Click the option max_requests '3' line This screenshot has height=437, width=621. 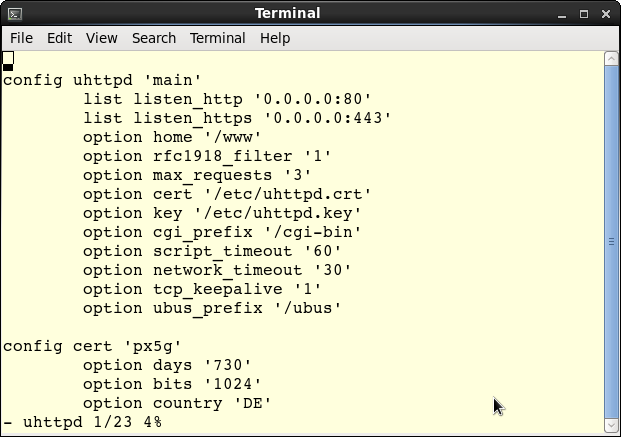pos(197,175)
